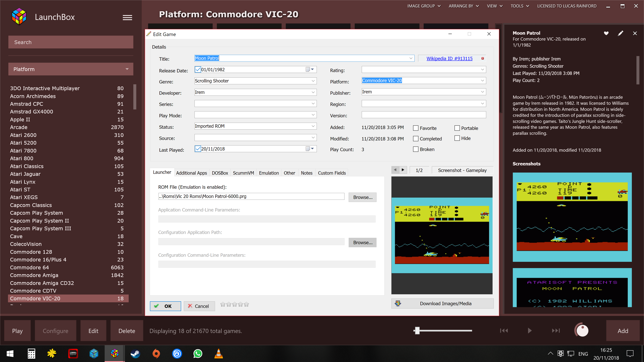Expand the Rating dropdown

482,69
